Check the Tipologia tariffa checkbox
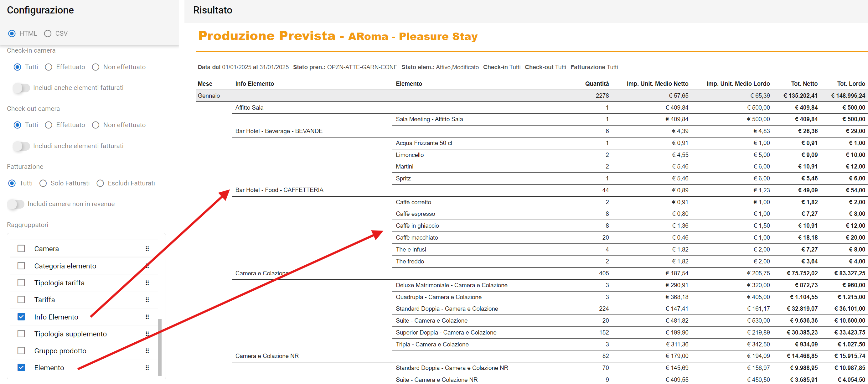This screenshot has width=868, height=384. (x=21, y=283)
